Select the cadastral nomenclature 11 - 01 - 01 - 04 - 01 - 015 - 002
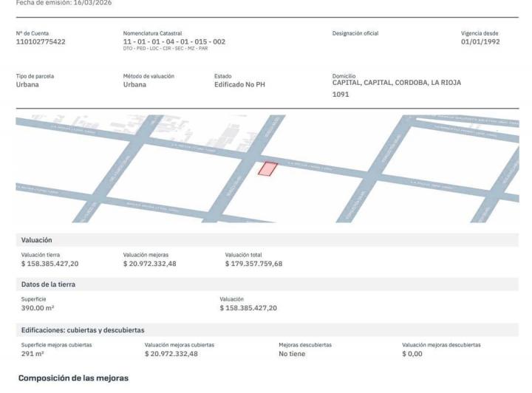Viewport: 532px width, 393px height. point(174,41)
